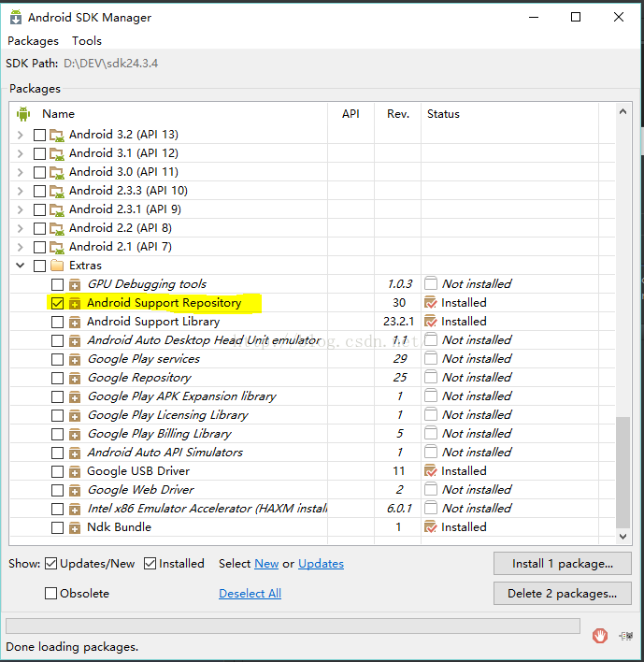Click Install 1 package button

[563, 564]
